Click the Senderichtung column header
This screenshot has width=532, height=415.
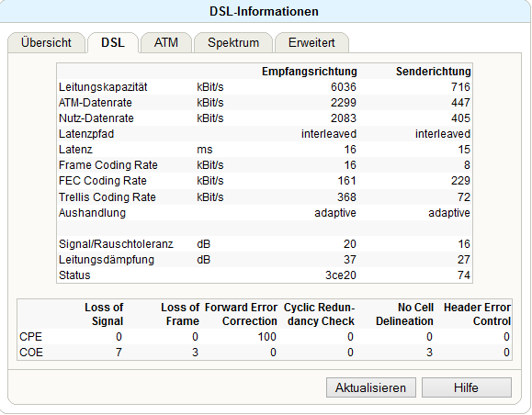(x=434, y=72)
